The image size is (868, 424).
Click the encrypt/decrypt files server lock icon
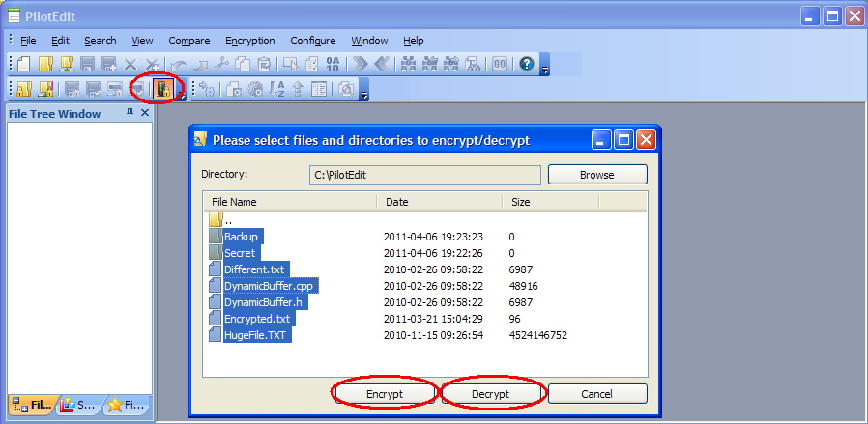(163, 89)
